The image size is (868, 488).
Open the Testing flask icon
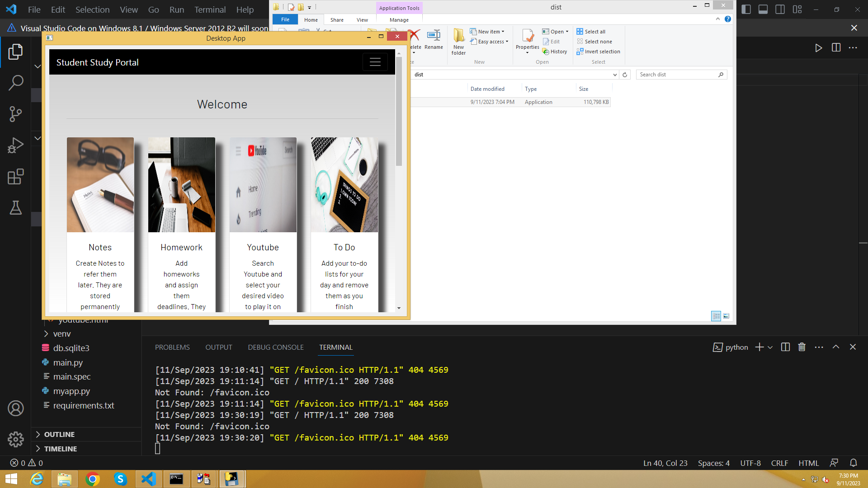(x=15, y=208)
